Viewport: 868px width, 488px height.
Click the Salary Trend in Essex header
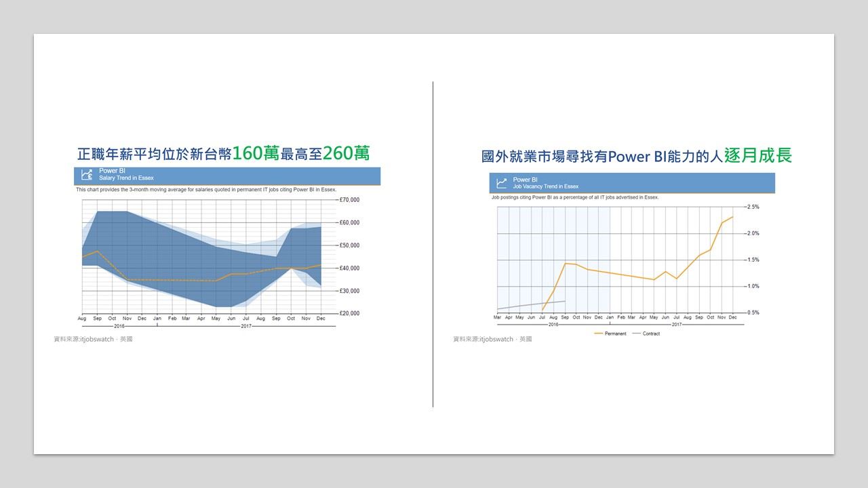126,178
